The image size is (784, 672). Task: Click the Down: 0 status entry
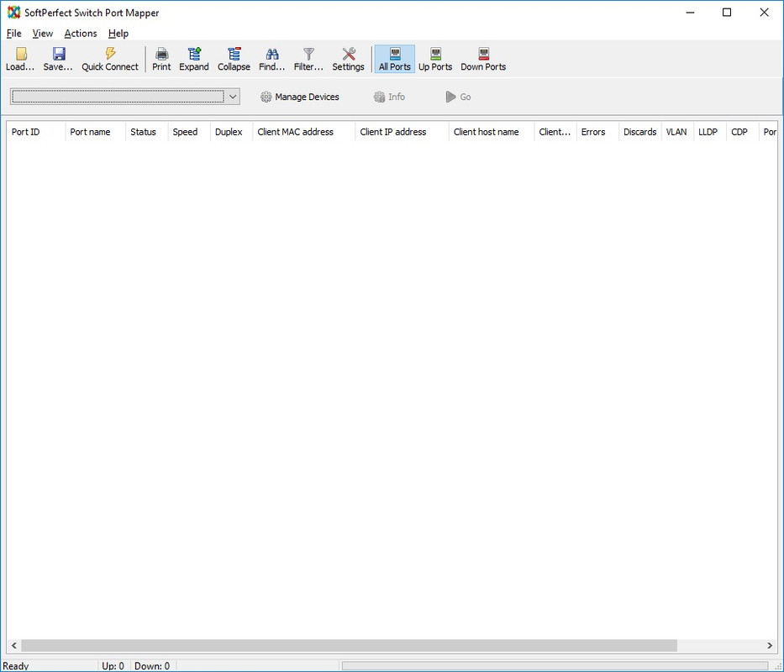coord(152,666)
